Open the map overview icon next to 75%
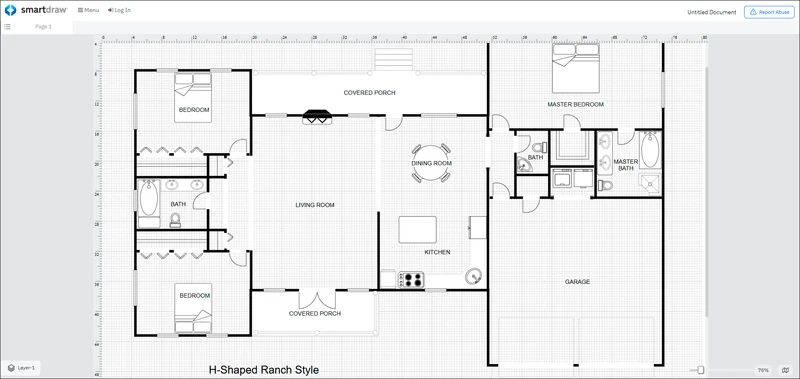The width and height of the screenshot is (800, 379). (786, 370)
